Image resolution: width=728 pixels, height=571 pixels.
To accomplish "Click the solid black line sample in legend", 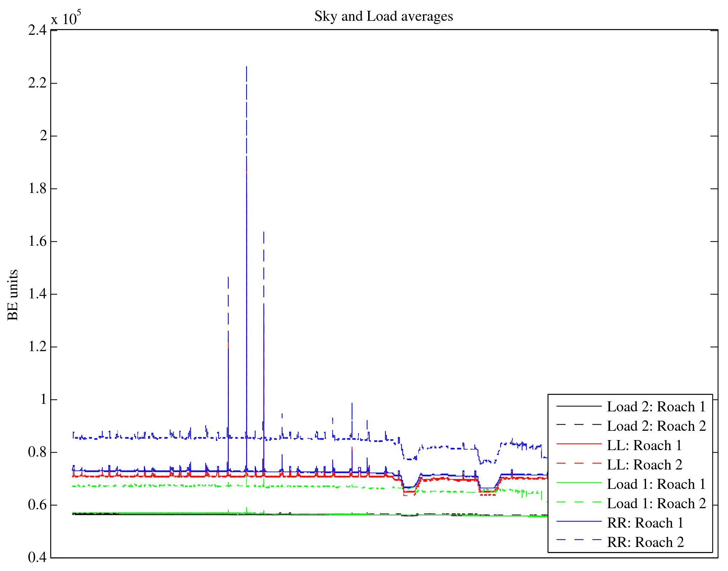I will 578,406.
